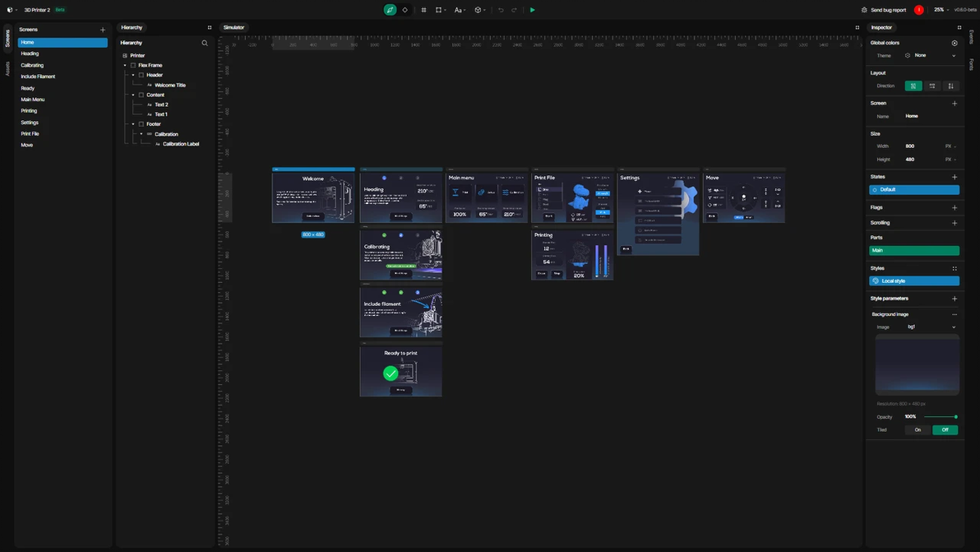980x552 pixels.
Task: Click the undo arrow in toolbar
Action: pos(501,10)
